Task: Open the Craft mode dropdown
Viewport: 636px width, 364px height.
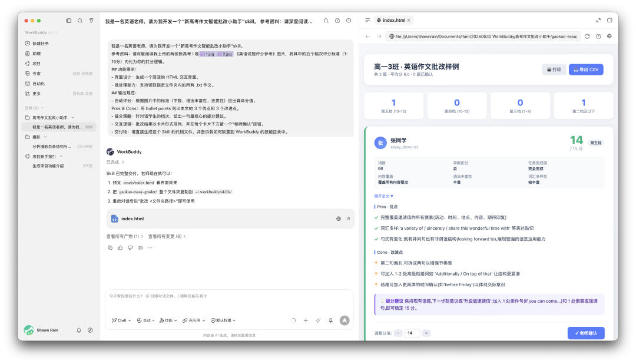Action: coord(122,320)
